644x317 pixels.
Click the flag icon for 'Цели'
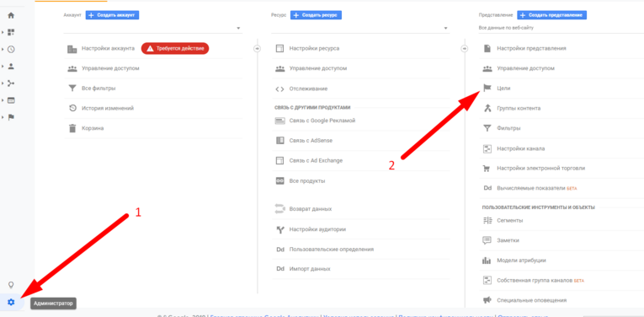[x=487, y=89]
